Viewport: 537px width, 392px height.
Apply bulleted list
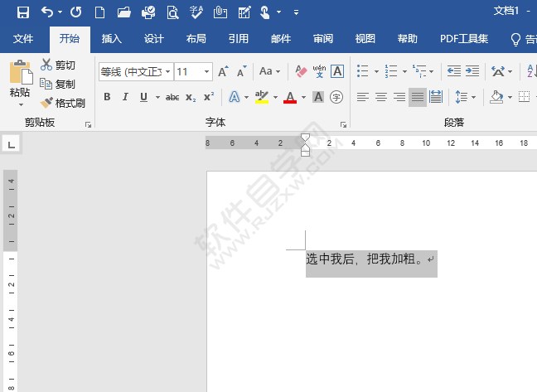coord(363,71)
